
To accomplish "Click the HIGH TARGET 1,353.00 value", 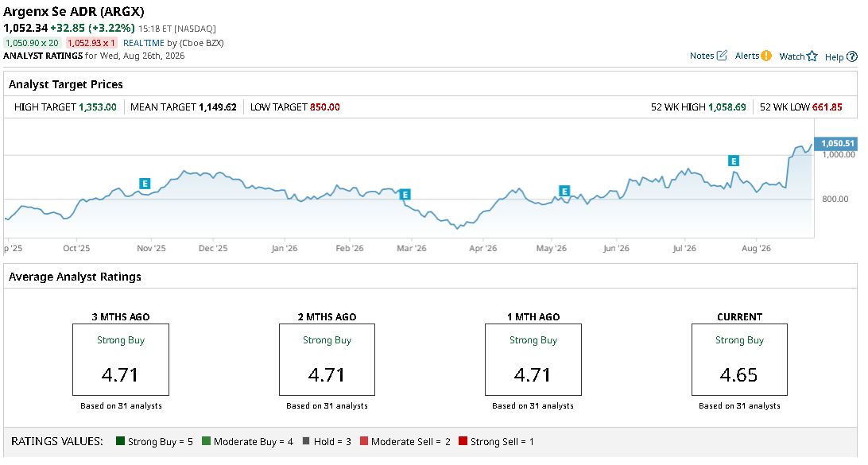I will [98, 107].
